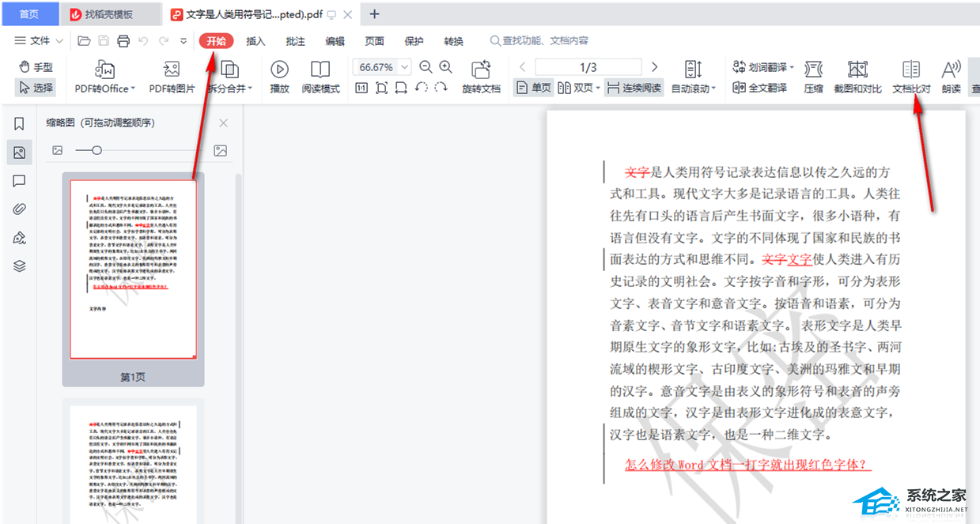Open the thumbnail sidebar panel
Viewport: 980px width, 524px height.
pos(19,153)
